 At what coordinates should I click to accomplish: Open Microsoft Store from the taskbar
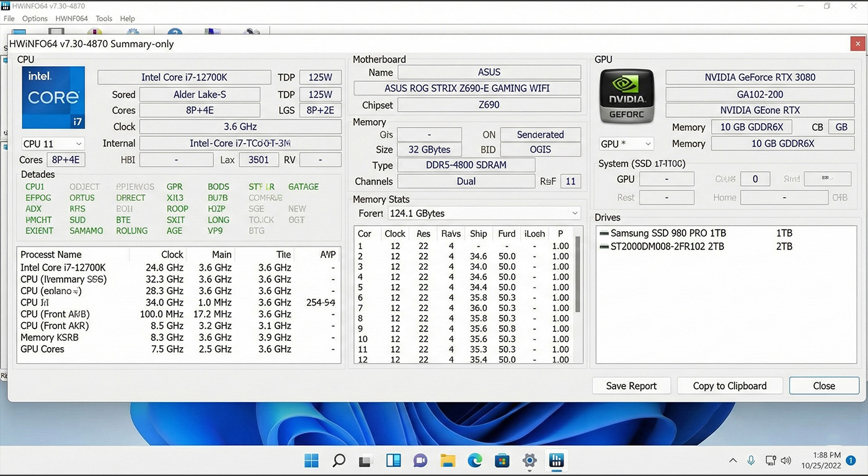point(502,461)
